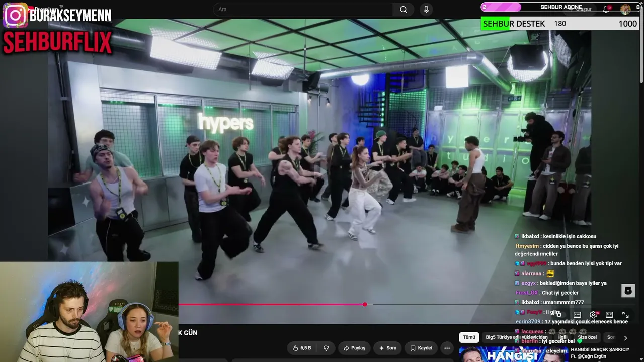Like the video with 6,5 B likes

point(302,348)
